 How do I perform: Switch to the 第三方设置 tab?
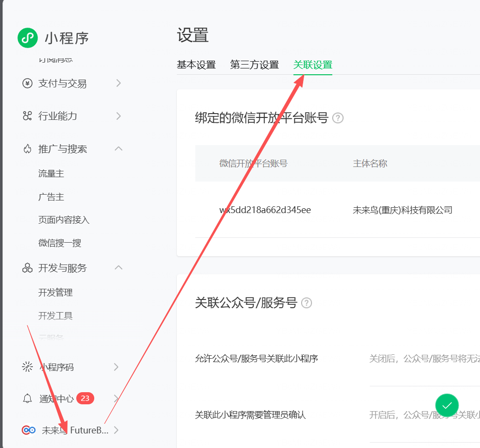[254, 65]
